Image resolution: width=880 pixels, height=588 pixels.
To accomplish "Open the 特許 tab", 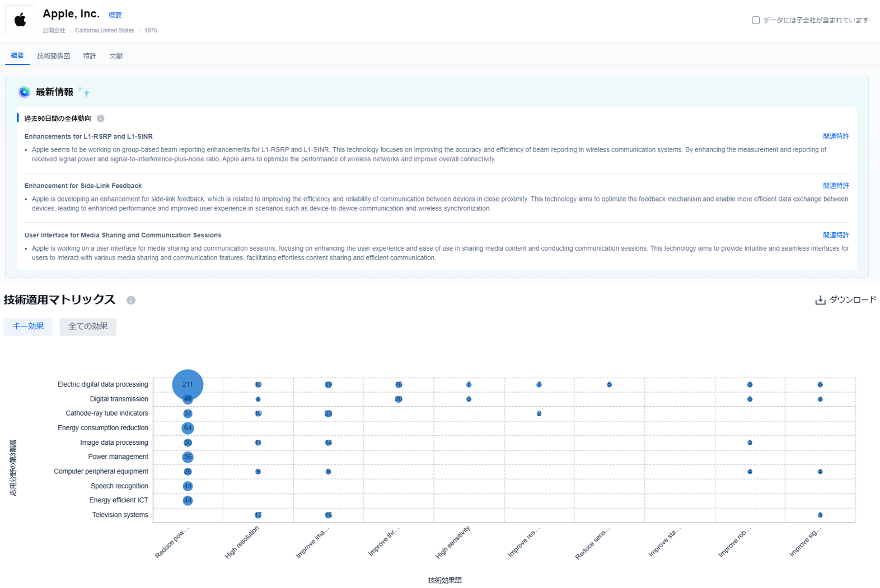I will tap(90, 56).
